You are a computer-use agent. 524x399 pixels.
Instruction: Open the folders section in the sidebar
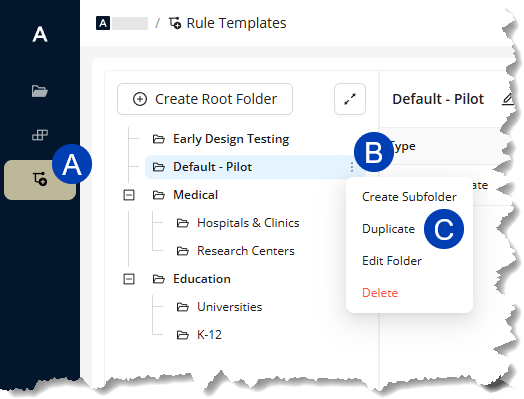click(x=40, y=91)
